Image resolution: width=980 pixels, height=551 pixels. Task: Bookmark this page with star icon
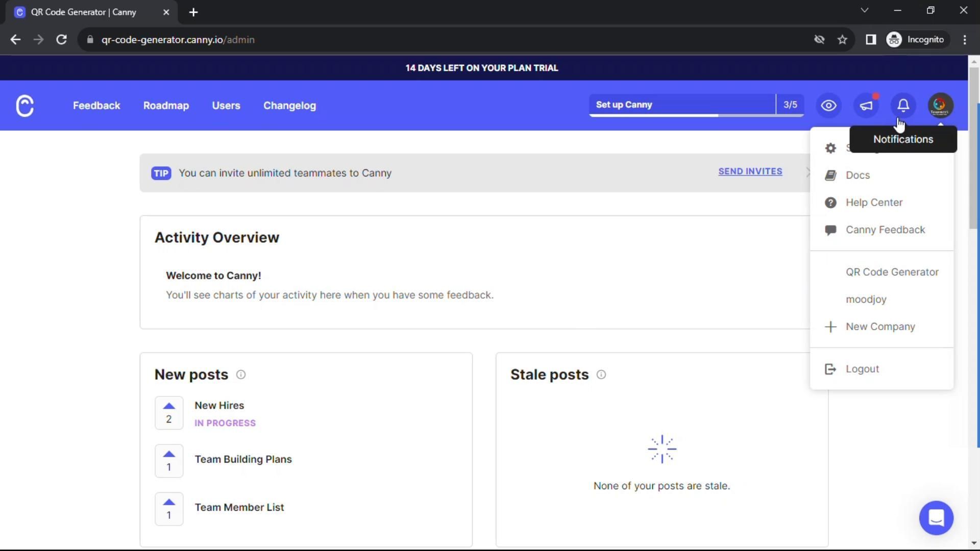(x=842, y=40)
